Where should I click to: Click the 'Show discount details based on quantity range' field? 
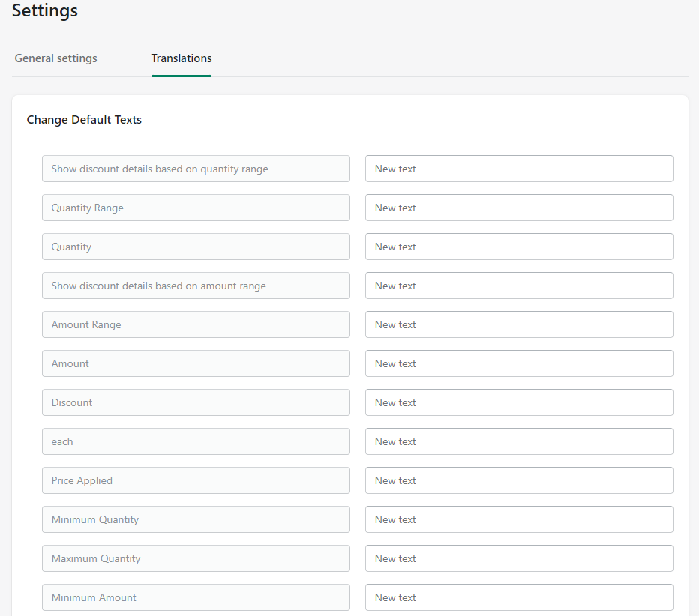(196, 169)
